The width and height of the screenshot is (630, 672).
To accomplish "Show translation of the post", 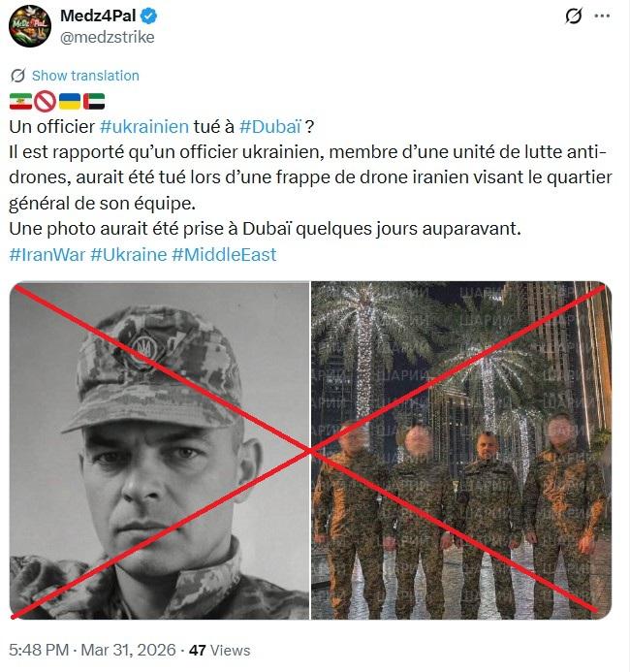I will (x=85, y=76).
